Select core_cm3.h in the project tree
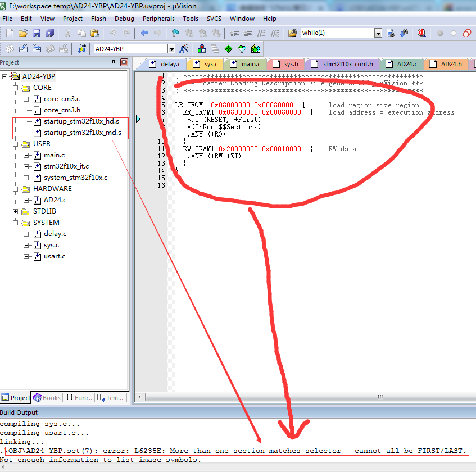 62,110
